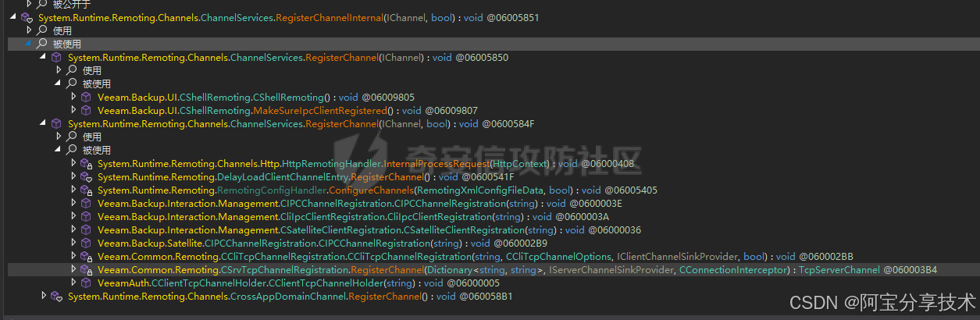Expand 使用 under RegisterChannel(IChannel, bool)
Viewport: 980px width, 320px height.
tap(59, 137)
